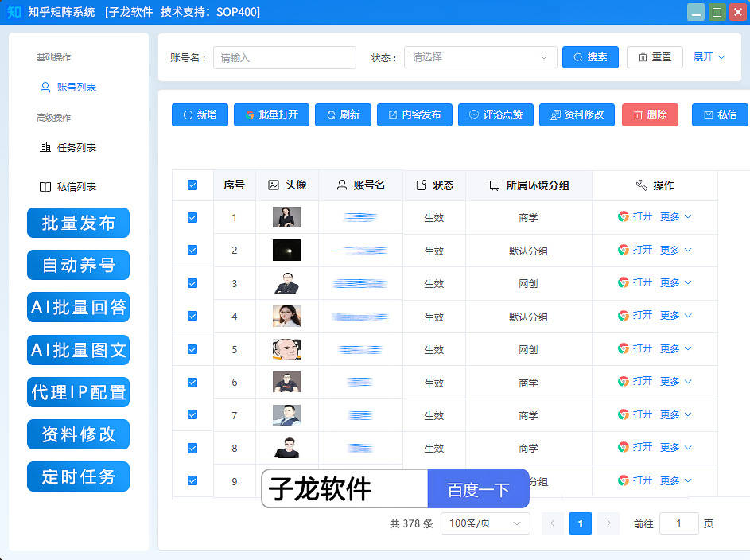Click the 展开 expander near the search bar
Screen dimensions: 750x560
[708, 58]
